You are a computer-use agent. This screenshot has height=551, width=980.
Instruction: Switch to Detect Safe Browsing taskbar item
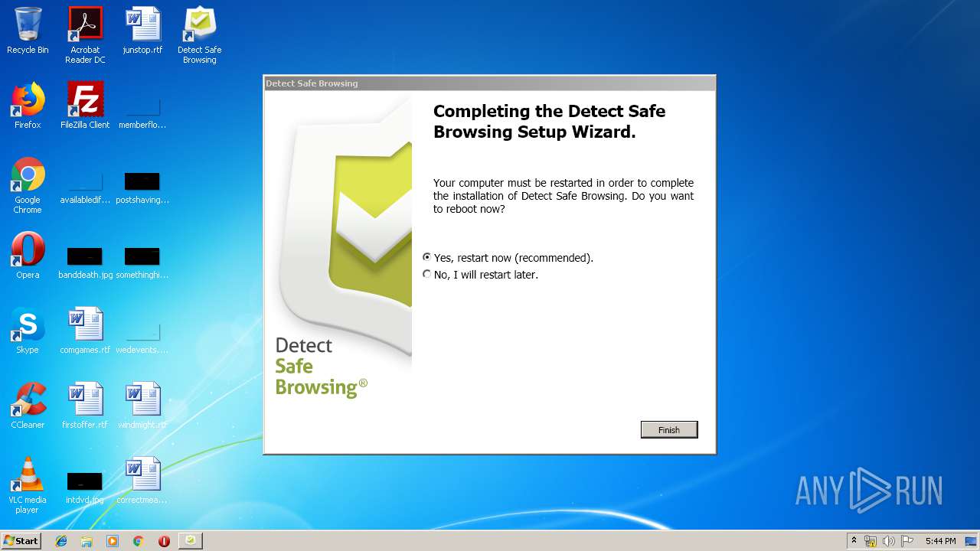[191, 541]
